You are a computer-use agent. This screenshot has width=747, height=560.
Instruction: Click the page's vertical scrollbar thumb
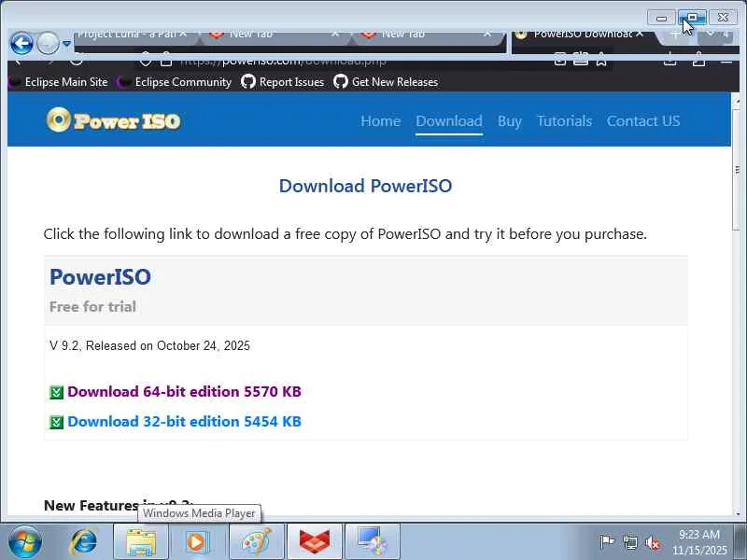[x=737, y=170]
